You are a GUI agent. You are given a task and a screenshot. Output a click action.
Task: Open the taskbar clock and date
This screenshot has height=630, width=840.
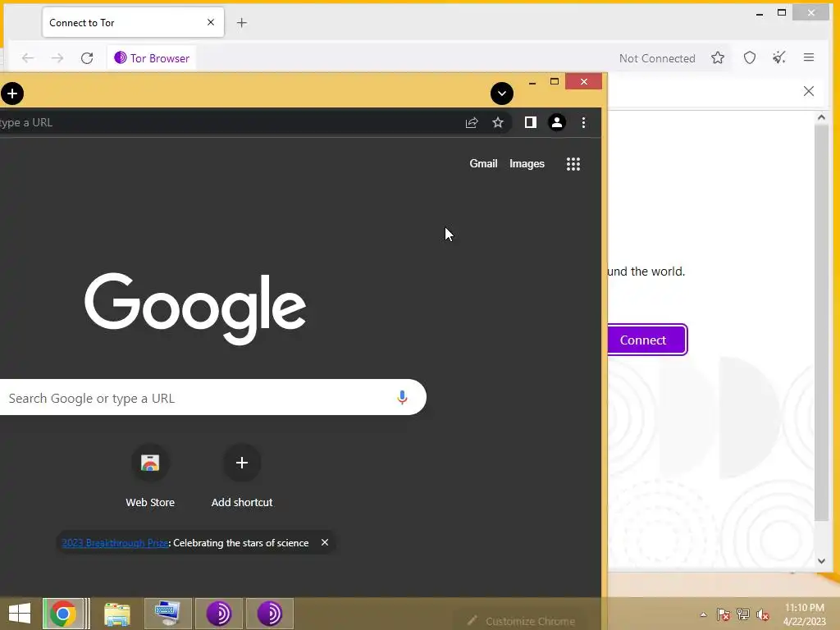[x=804, y=614]
